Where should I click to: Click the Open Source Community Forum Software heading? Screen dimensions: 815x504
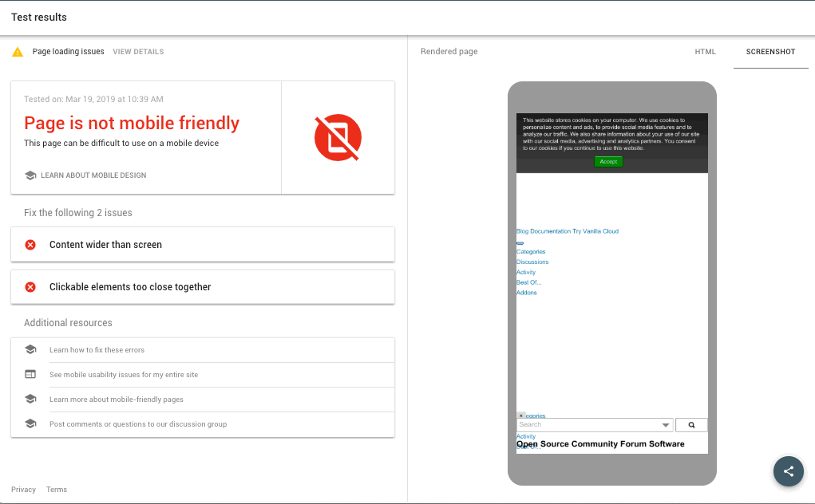click(600, 443)
